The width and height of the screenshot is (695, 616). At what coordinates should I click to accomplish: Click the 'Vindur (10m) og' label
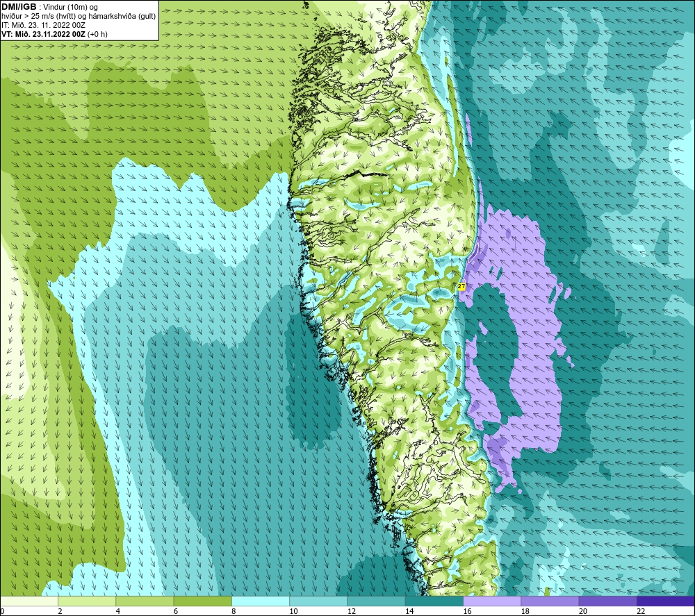tap(70, 8)
